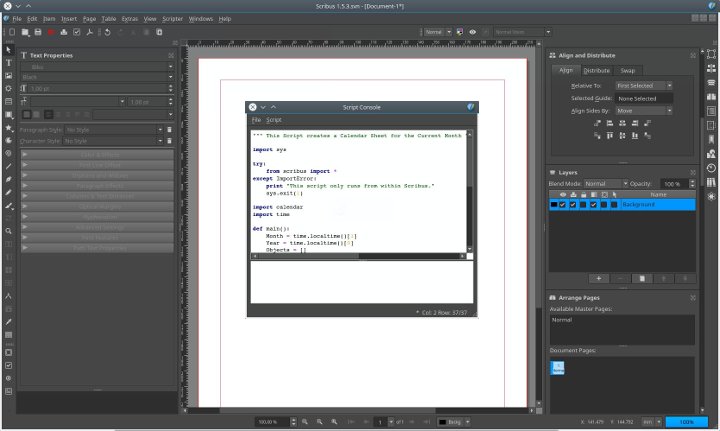
Task: Click the Export as PDF icon
Action: [87, 32]
